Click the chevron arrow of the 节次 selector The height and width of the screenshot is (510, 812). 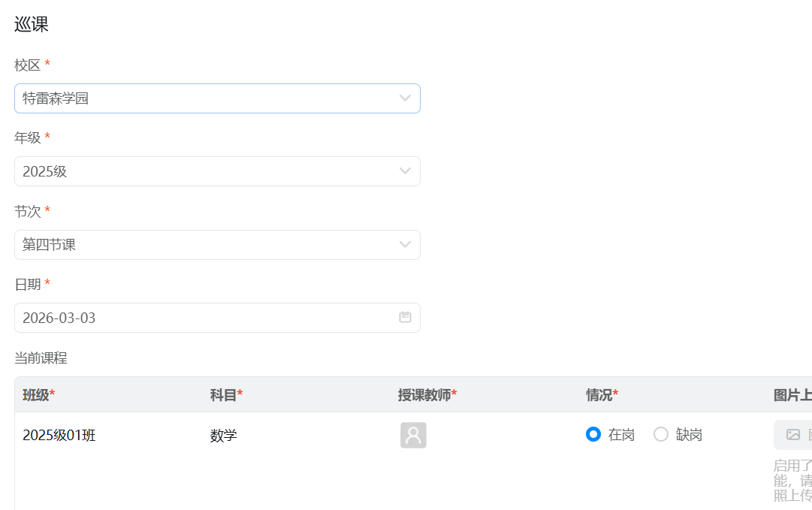coord(405,244)
